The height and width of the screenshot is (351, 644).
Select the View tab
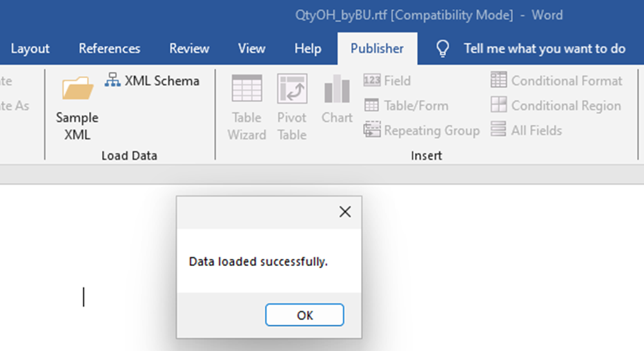[252, 48]
